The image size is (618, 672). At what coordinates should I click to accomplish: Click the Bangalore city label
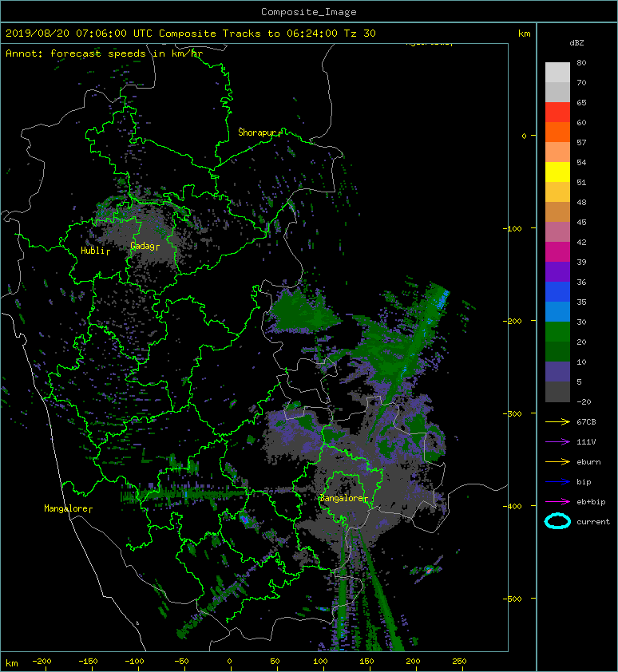342,498
